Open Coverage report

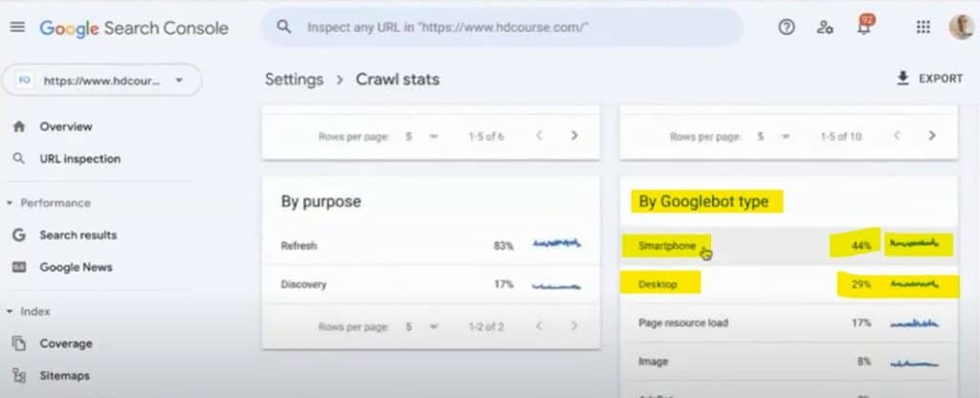[x=66, y=343]
